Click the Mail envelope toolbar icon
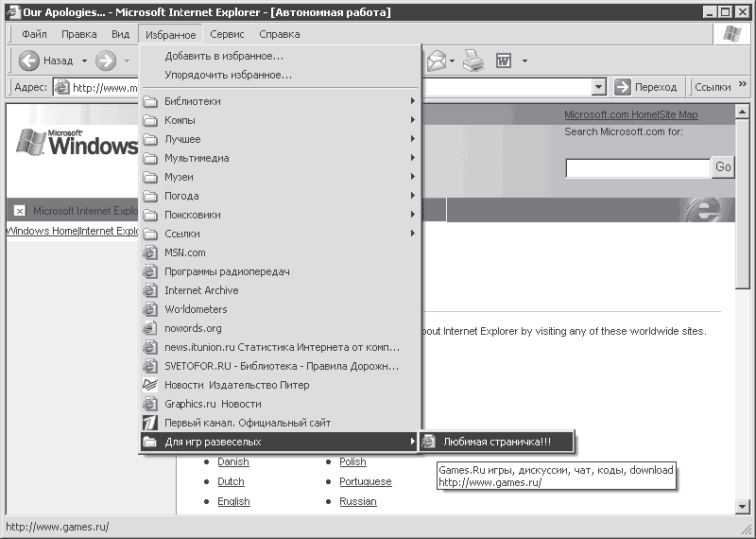This screenshot has height=539, width=756. pyautogui.click(x=437, y=61)
